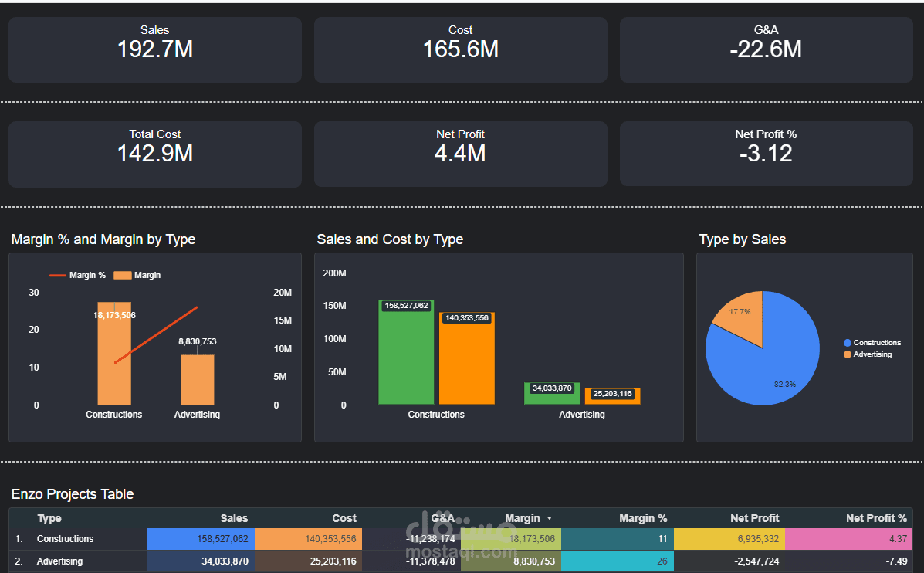Sort the table by the Sales header
The height and width of the screenshot is (573, 924).
click(x=234, y=518)
